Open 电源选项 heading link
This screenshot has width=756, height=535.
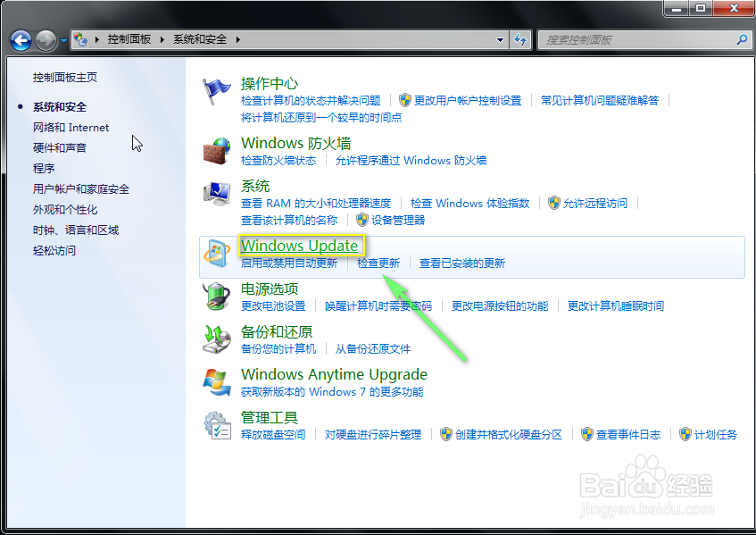point(270,289)
